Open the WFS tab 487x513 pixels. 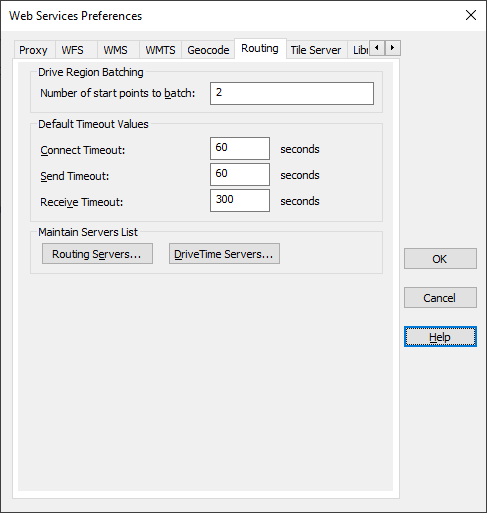coord(73,50)
